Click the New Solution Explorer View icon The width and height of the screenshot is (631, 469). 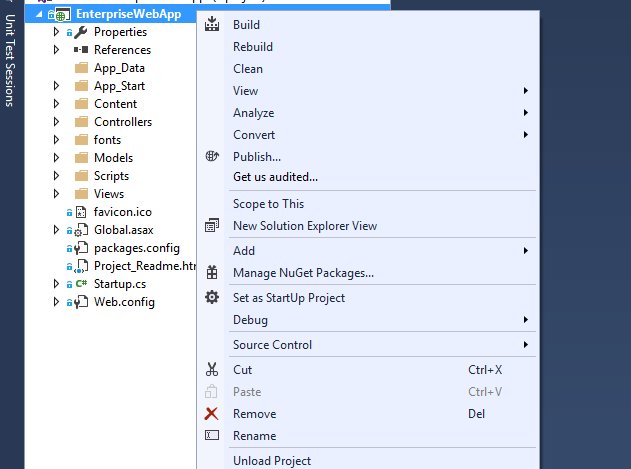click(x=212, y=225)
